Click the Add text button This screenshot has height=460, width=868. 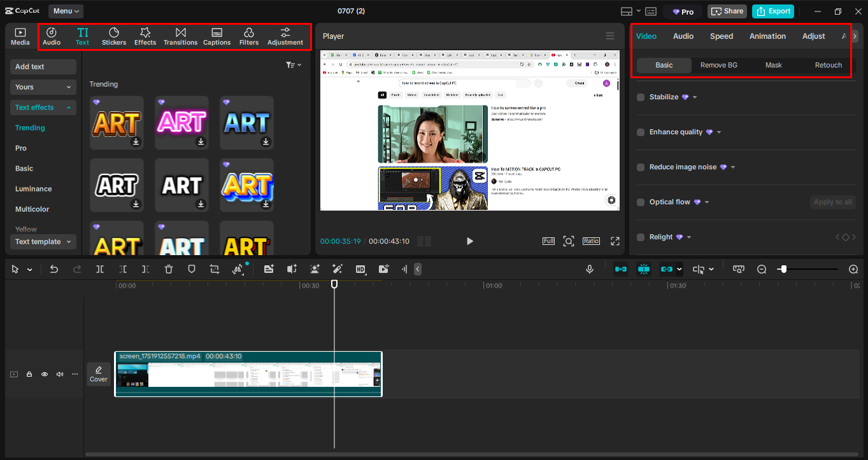coord(43,67)
